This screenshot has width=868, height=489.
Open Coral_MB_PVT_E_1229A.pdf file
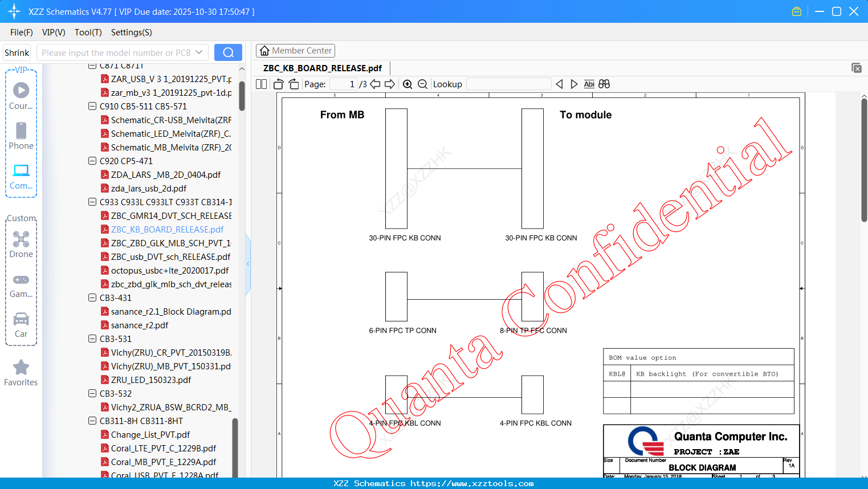[164, 462]
